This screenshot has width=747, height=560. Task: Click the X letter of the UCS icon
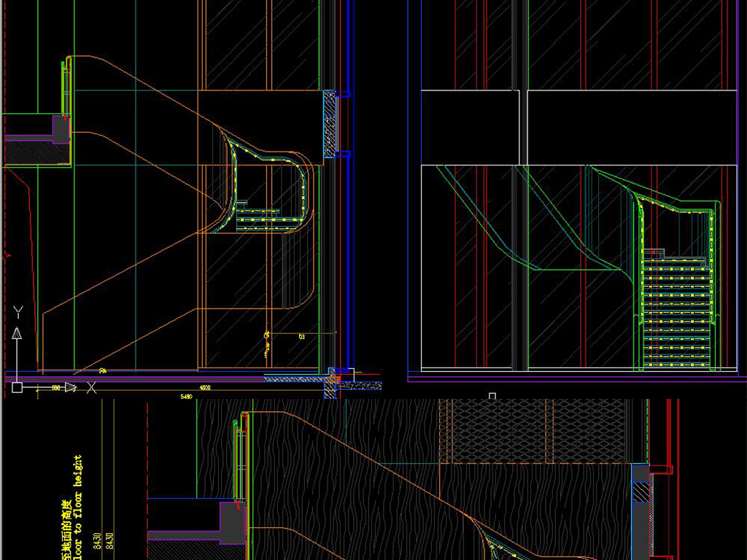click(x=91, y=388)
